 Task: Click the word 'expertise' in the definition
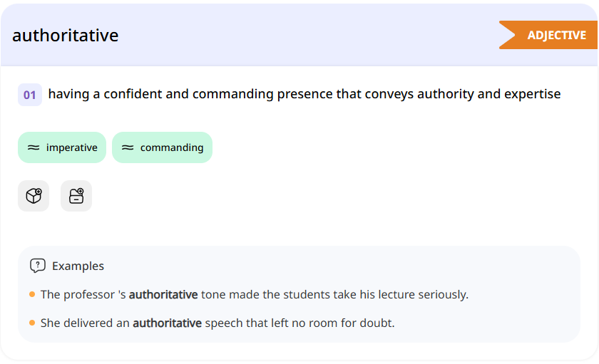(532, 94)
